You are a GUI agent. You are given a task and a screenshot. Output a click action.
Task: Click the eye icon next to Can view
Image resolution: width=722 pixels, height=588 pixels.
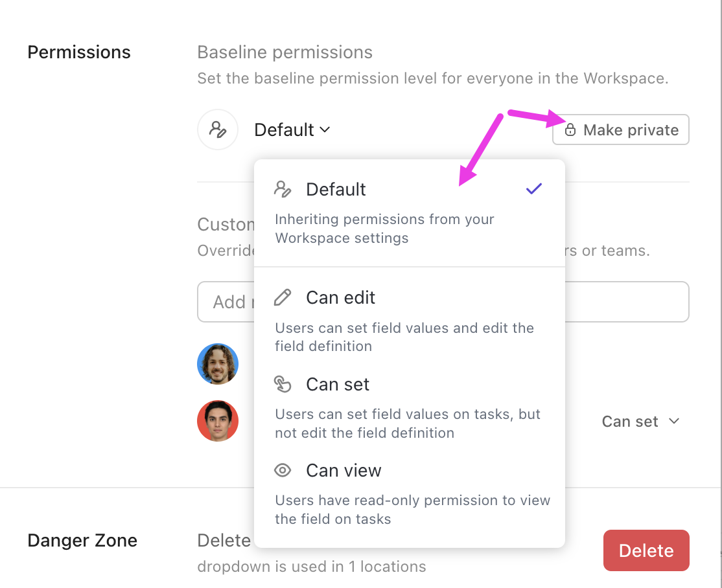click(x=283, y=470)
